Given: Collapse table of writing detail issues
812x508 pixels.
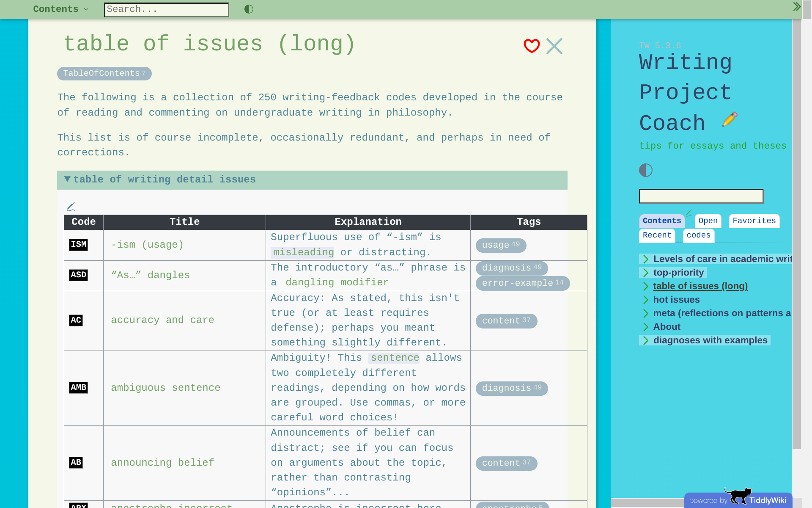Looking at the screenshot, I should click(68, 179).
